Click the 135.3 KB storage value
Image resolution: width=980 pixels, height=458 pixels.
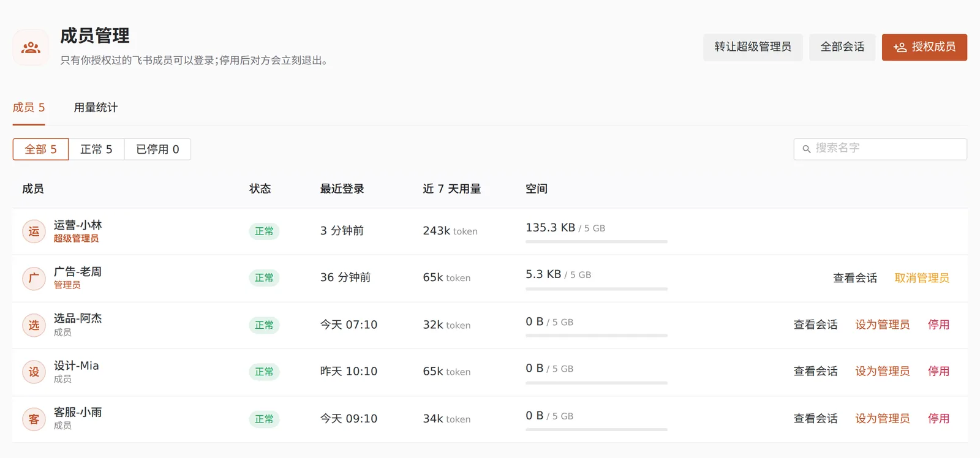(550, 228)
